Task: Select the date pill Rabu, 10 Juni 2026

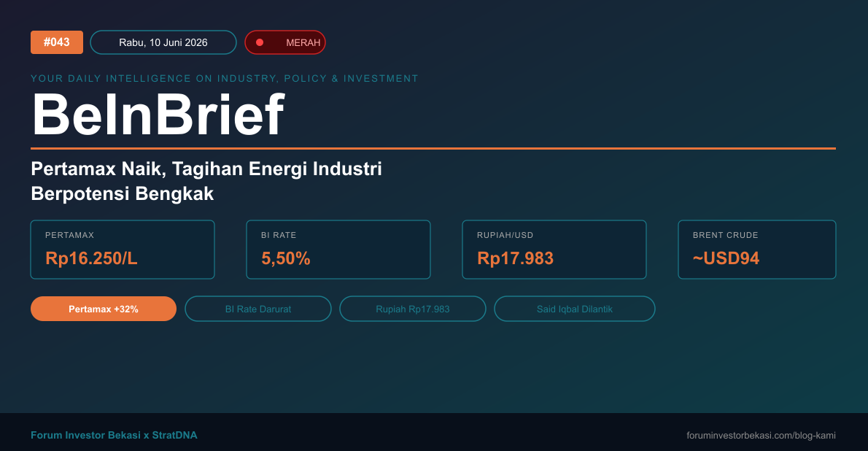Action: tap(163, 42)
